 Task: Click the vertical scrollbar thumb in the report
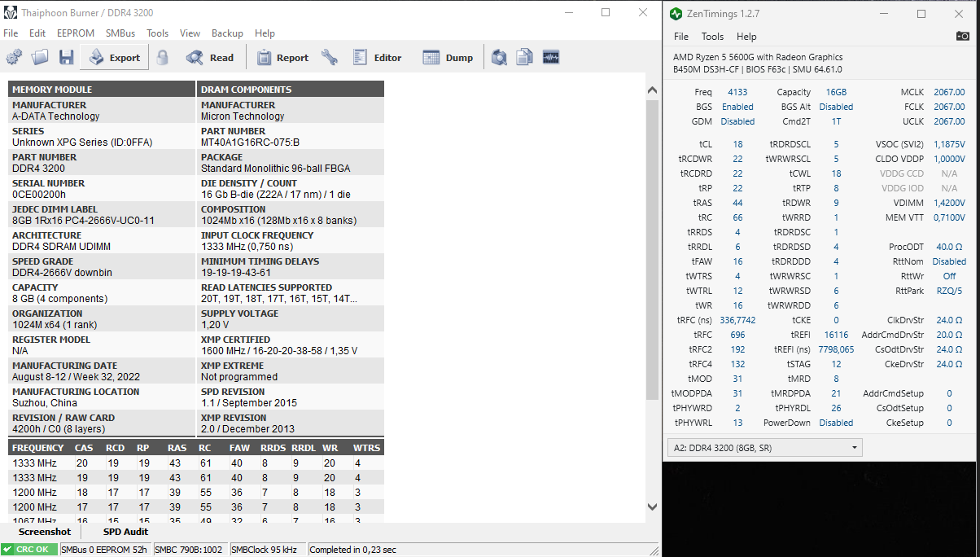pyautogui.click(x=652, y=250)
